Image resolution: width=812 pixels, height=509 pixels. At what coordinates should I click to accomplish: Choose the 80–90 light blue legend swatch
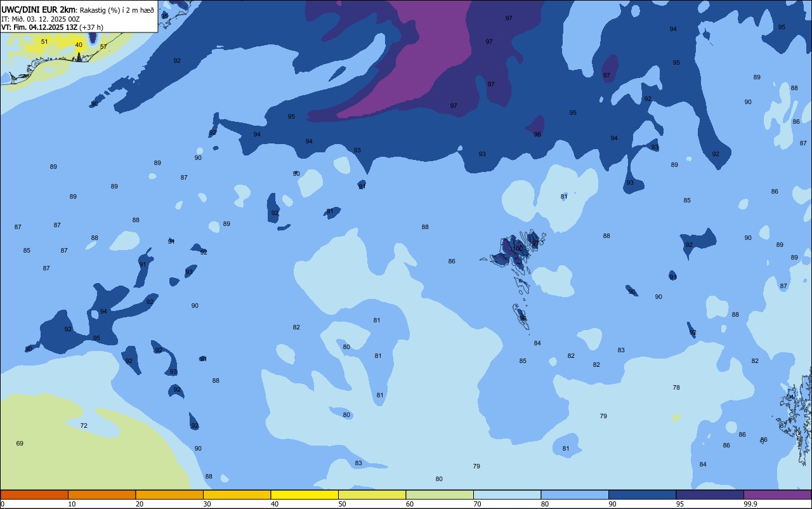pos(575,494)
